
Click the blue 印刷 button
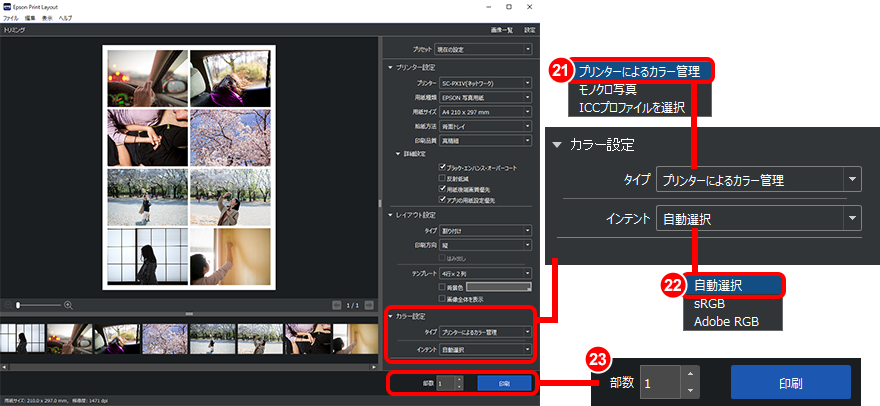pyautogui.click(x=504, y=383)
